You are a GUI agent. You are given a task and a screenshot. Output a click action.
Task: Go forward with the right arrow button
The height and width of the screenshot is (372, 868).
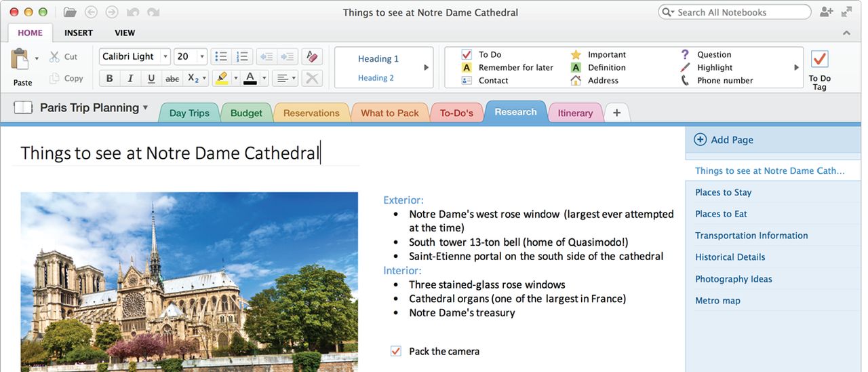112,12
